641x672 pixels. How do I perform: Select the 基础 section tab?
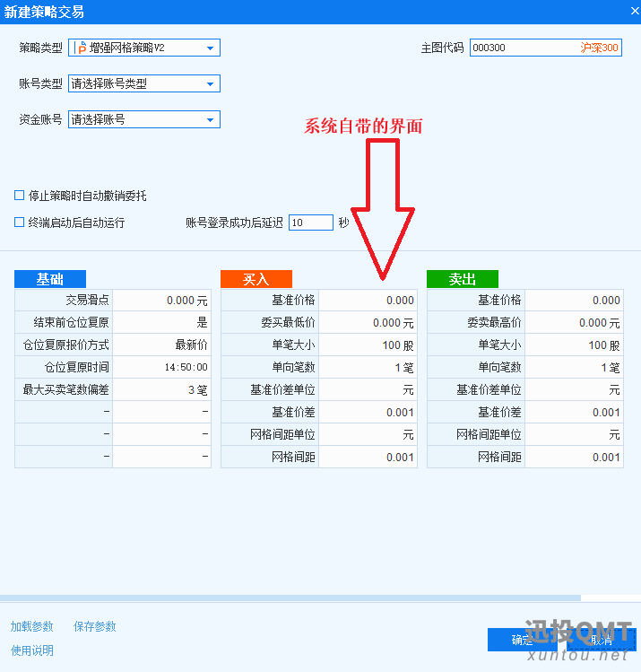click(50, 279)
